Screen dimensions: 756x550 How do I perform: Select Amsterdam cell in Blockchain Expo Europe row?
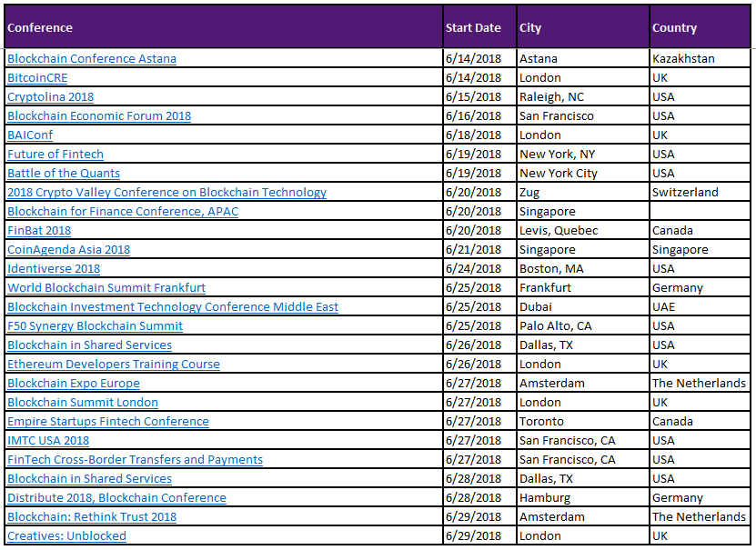(x=583, y=384)
